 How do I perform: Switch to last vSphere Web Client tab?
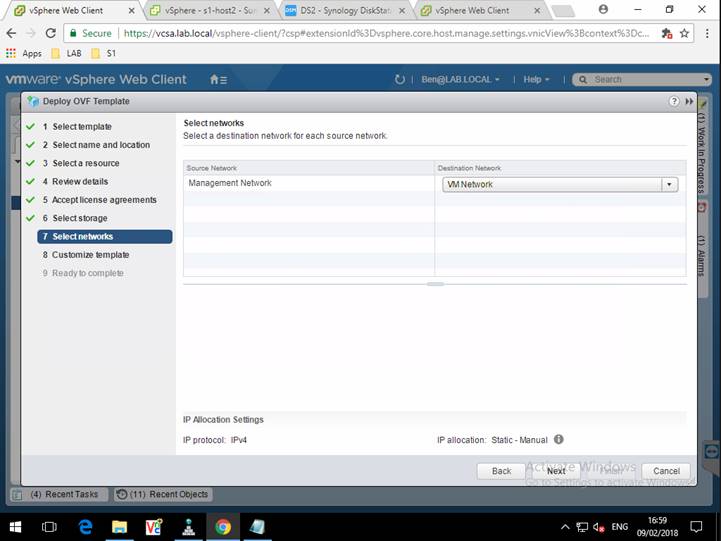[481, 10]
